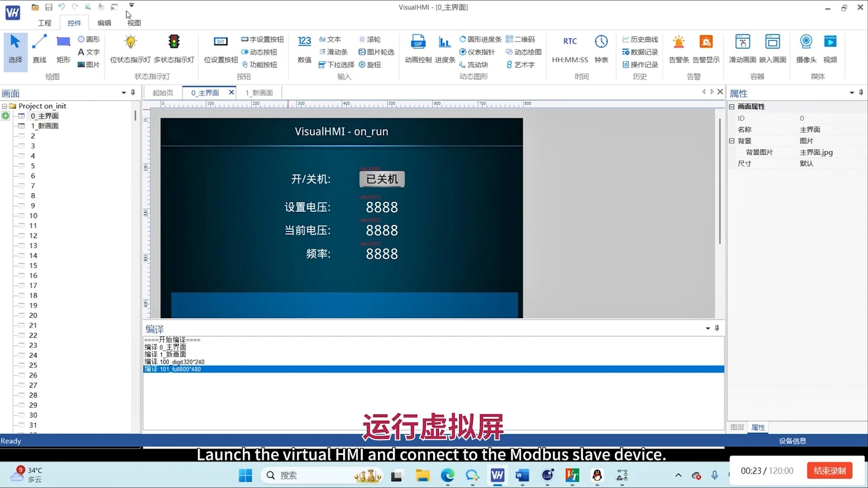Insert a 二维码 QR code control
868x488 pixels.
[521, 39]
